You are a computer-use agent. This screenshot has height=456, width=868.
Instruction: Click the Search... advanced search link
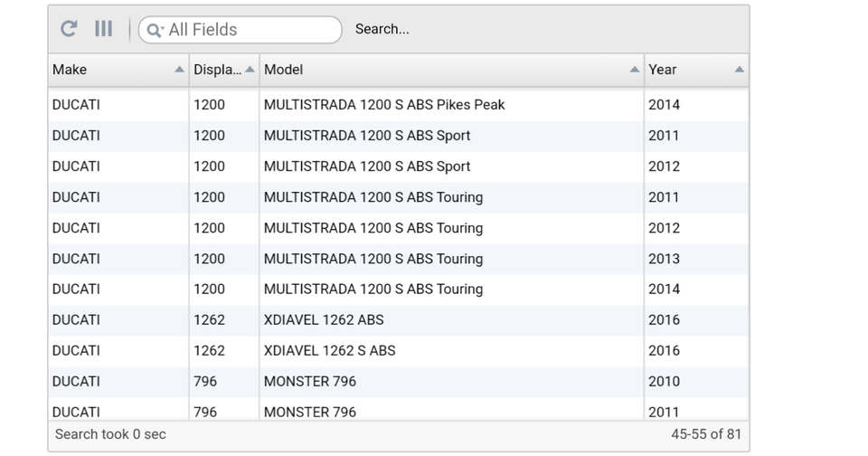[382, 29]
